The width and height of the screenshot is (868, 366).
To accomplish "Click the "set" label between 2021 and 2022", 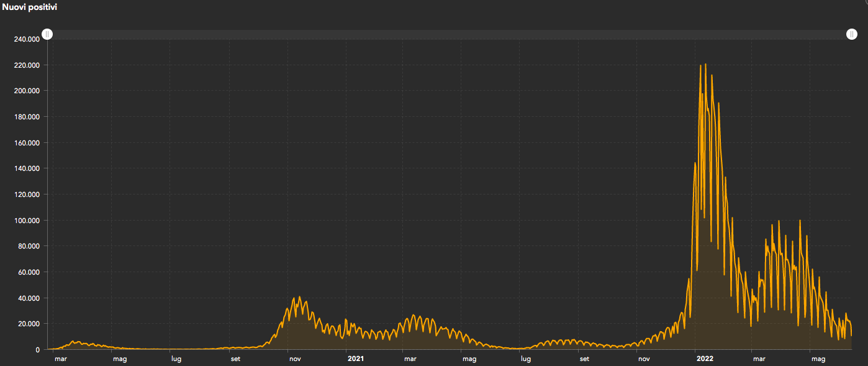I will pyautogui.click(x=584, y=359).
